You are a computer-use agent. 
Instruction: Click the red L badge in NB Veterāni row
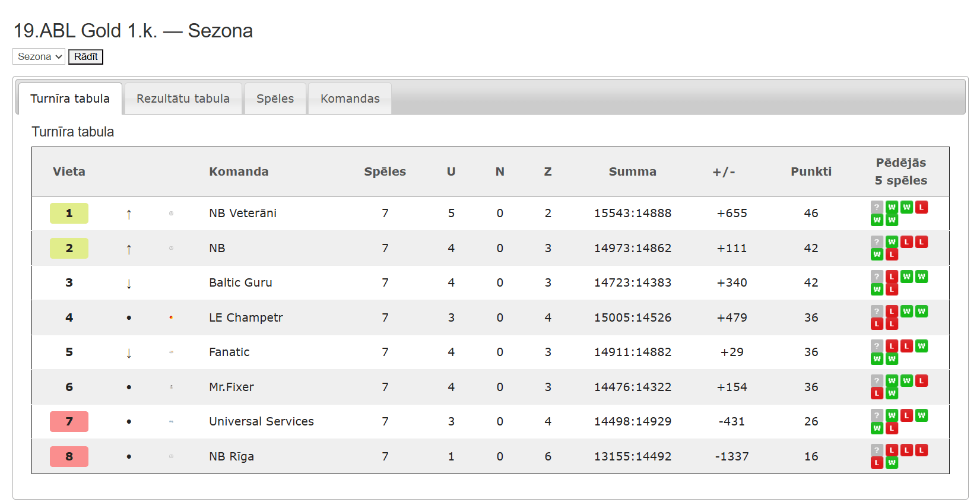tap(921, 207)
